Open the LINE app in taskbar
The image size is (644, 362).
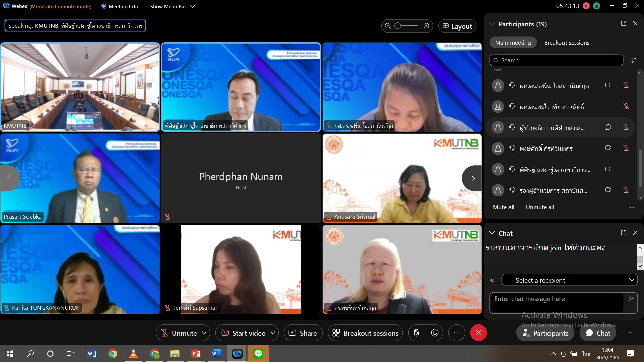258,354
